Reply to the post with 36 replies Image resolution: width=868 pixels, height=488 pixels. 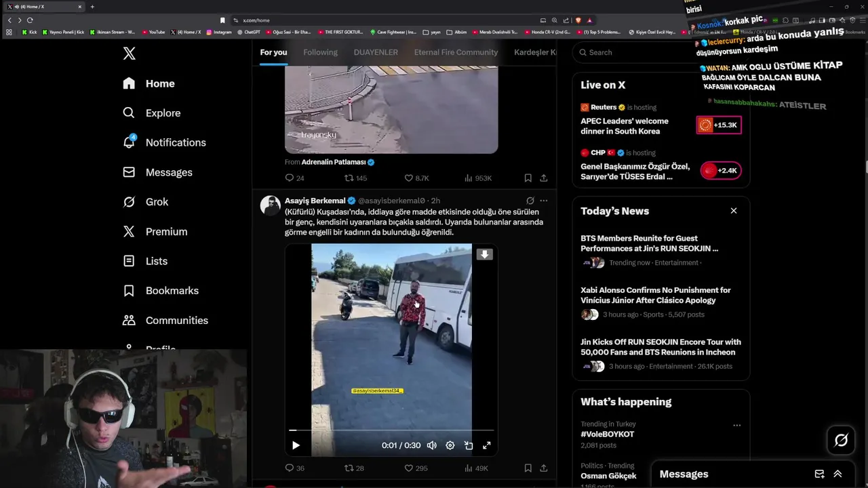point(294,468)
